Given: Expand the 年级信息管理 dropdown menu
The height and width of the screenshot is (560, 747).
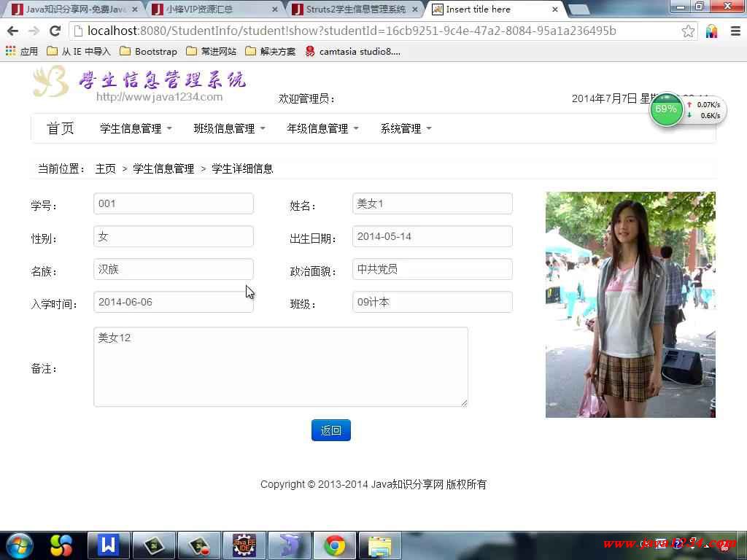Looking at the screenshot, I should click(x=322, y=128).
